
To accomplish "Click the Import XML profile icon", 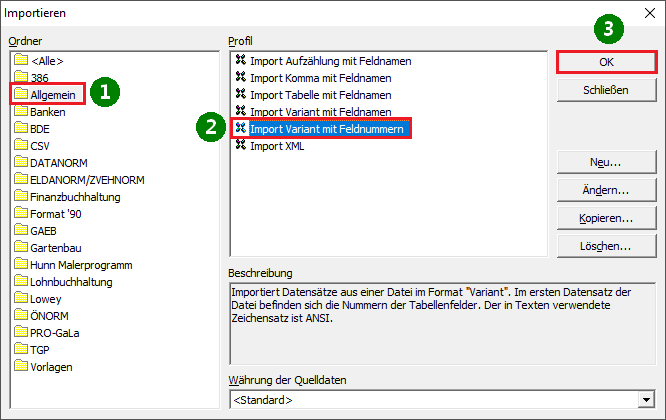I will [240, 146].
